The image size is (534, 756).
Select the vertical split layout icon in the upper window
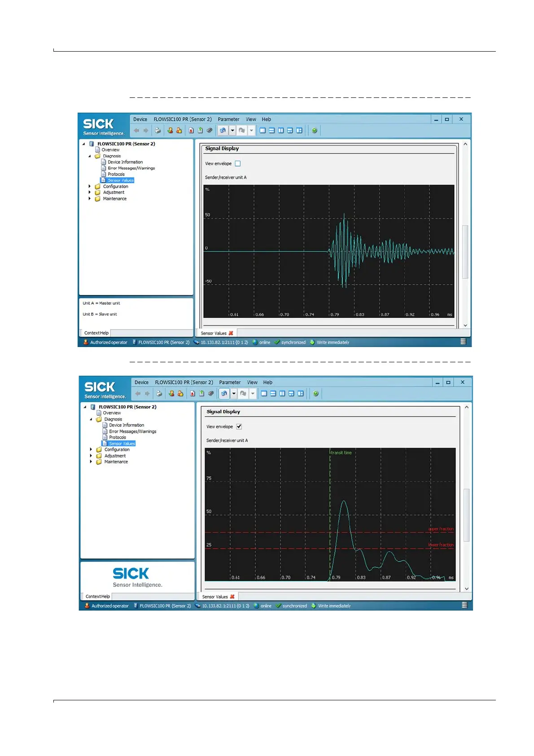[x=281, y=131]
